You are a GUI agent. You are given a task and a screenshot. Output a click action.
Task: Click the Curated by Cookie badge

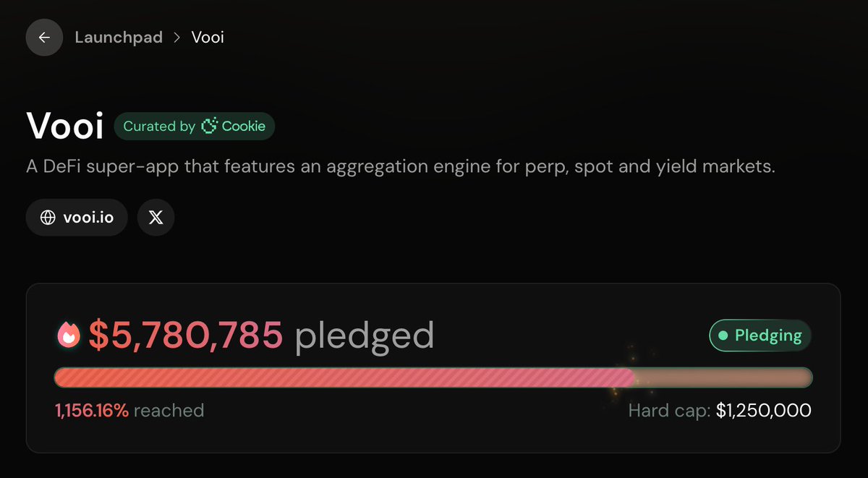click(x=194, y=127)
